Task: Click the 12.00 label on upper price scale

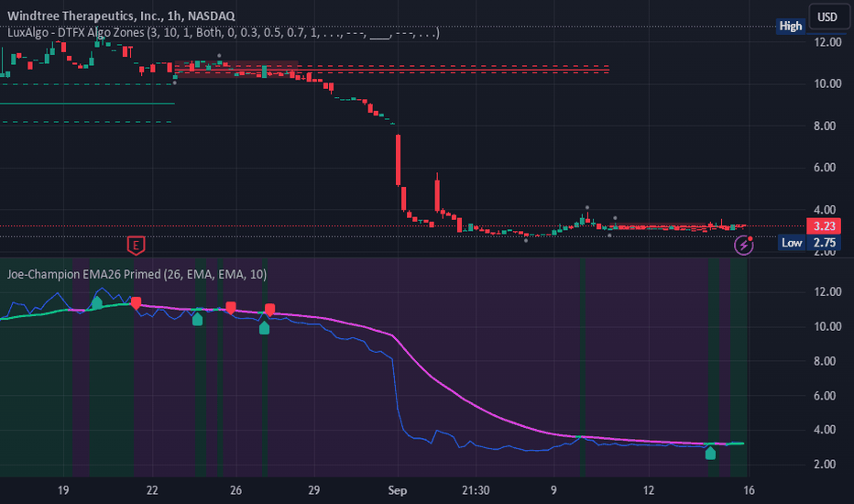Action: point(827,42)
